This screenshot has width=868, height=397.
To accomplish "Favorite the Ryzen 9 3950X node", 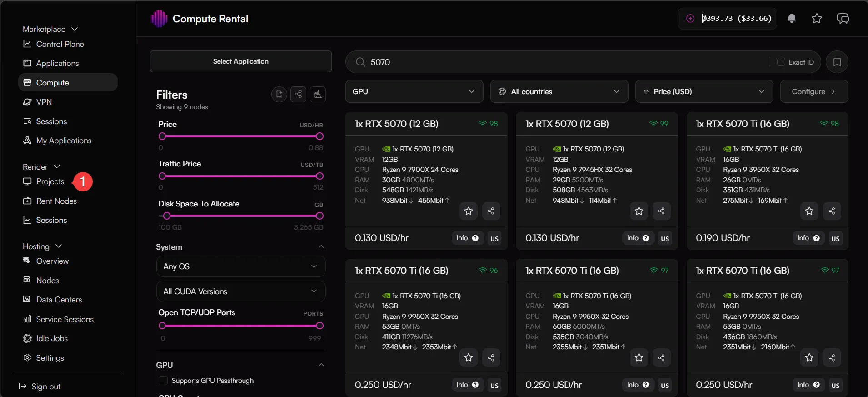I will (809, 211).
